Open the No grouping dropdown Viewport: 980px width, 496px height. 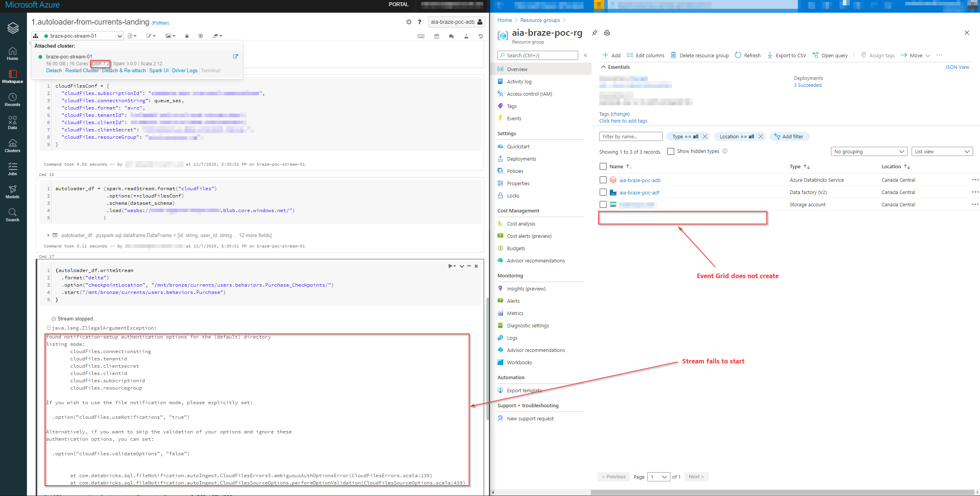(x=869, y=151)
